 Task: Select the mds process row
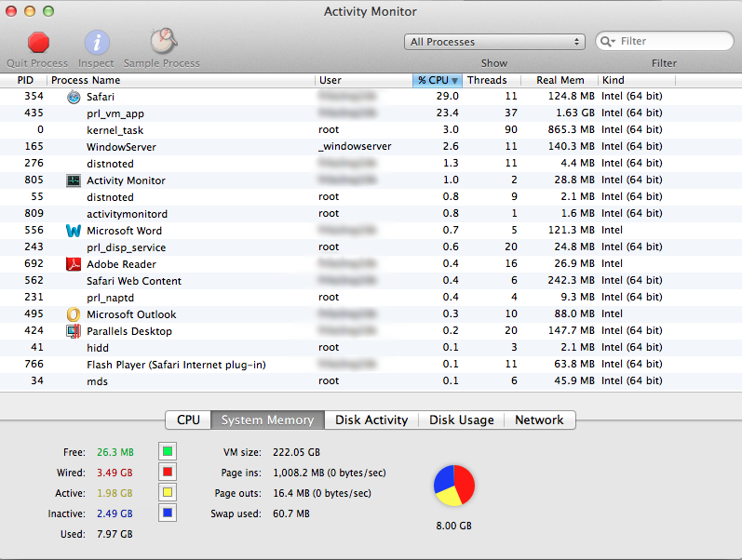pos(371,381)
